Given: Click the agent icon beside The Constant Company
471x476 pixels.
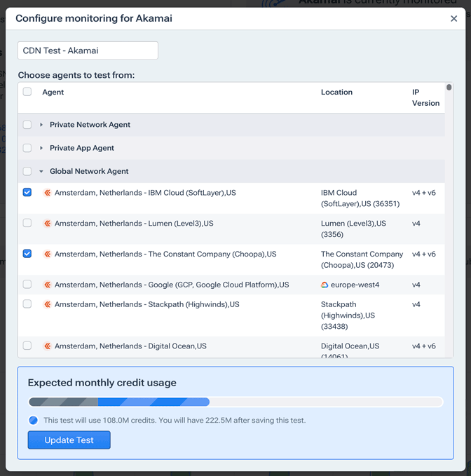Looking at the screenshot, I should [x=48, y=254].
